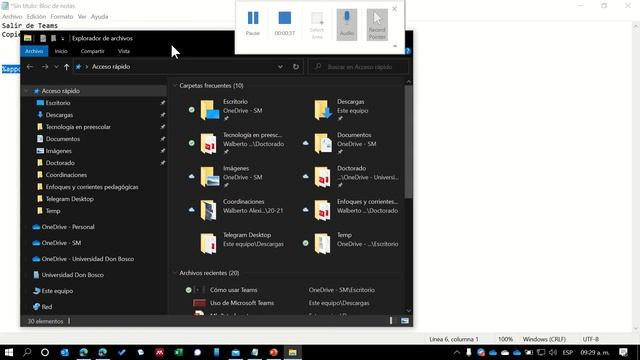Select Este equipo in the navigation pane

point(57,291)
